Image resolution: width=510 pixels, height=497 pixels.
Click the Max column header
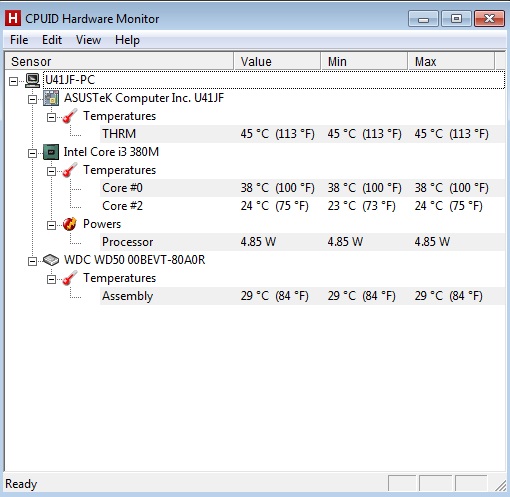[451, 61]
